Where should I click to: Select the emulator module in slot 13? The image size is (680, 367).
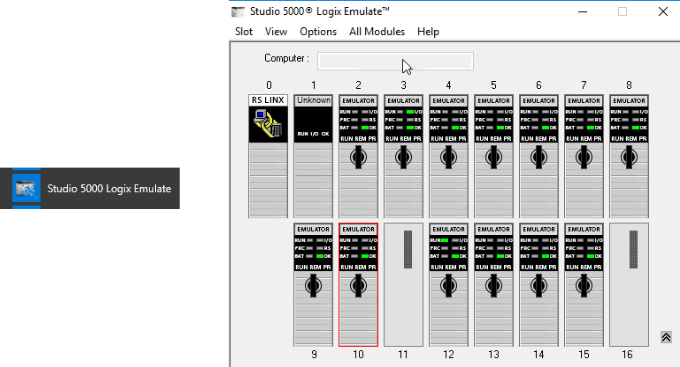[494, 285]
